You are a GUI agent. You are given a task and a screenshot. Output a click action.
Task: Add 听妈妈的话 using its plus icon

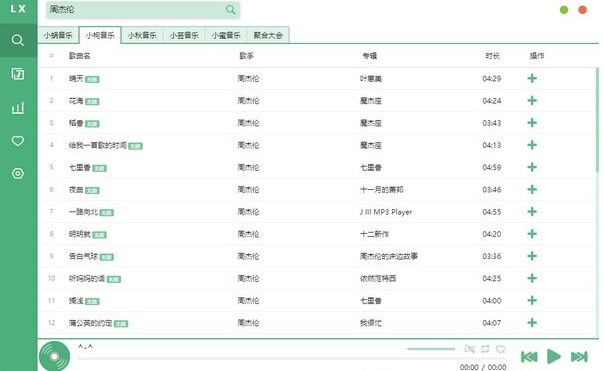pyautogui.click(x=532, y=278)
